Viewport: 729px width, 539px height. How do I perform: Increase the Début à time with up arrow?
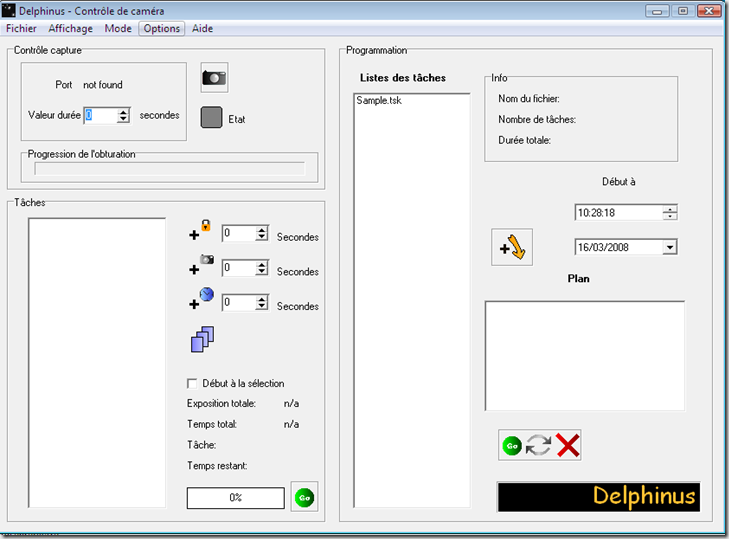670,209
